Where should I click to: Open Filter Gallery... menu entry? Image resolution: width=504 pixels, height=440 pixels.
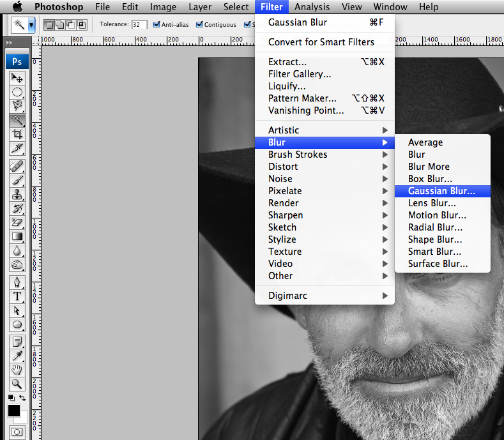[x=325, y=74]
